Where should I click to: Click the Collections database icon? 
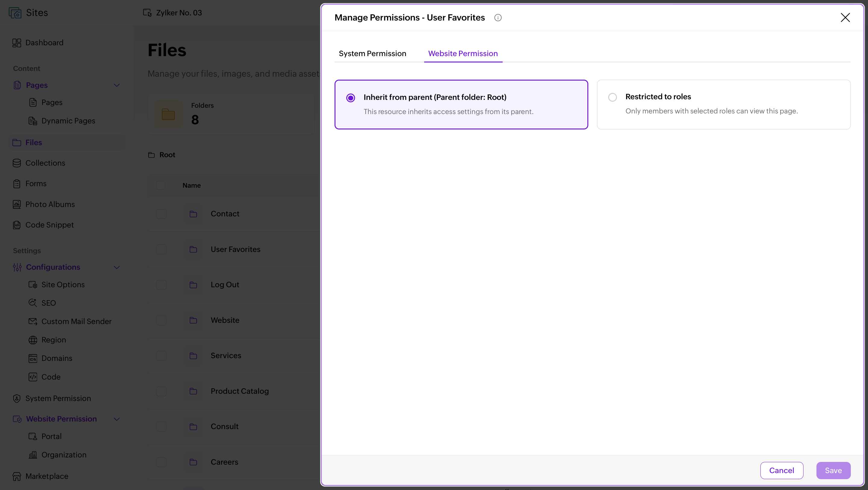[17, 163]
